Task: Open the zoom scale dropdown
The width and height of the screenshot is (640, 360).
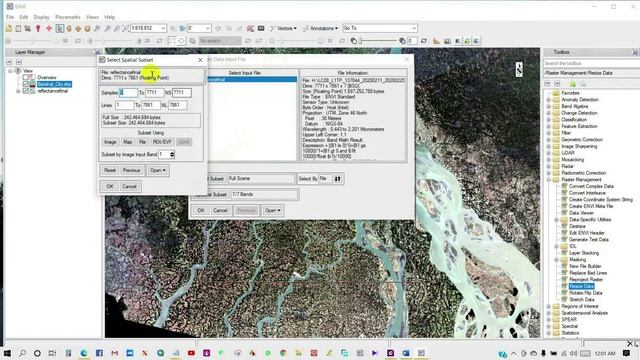Action: [x=163, y=28]
